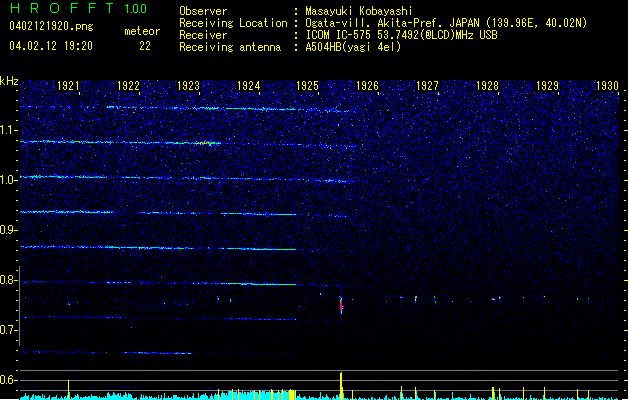Click the 0.9 frequency axis label
Image resolution: width=629 pixels, height=400 pixels.
pos(9,230)
